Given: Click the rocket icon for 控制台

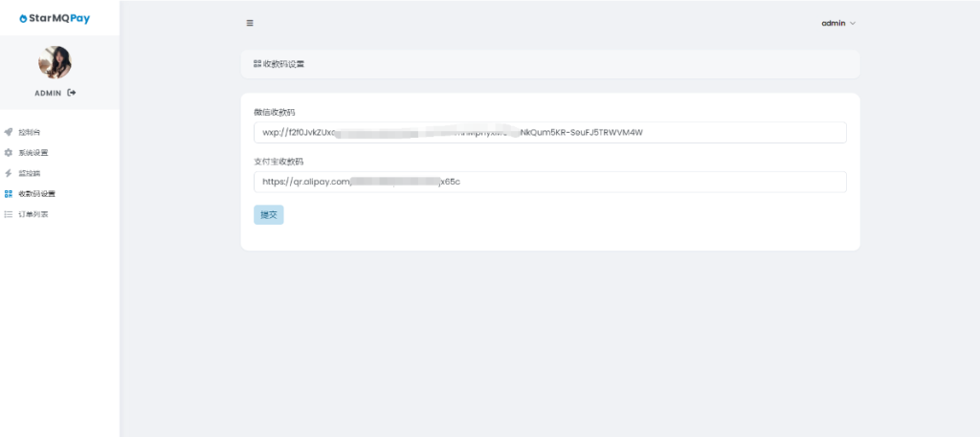Looking at the screenshot, I should (9, 132).
